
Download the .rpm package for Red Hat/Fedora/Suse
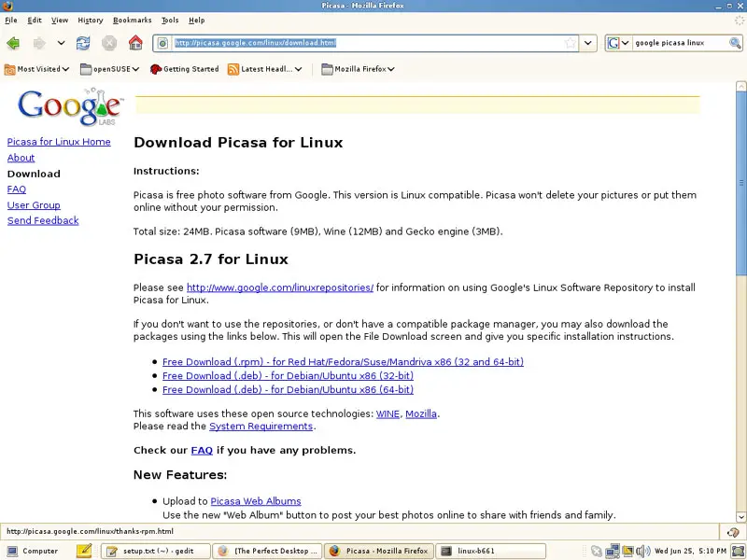coord(343,362)
